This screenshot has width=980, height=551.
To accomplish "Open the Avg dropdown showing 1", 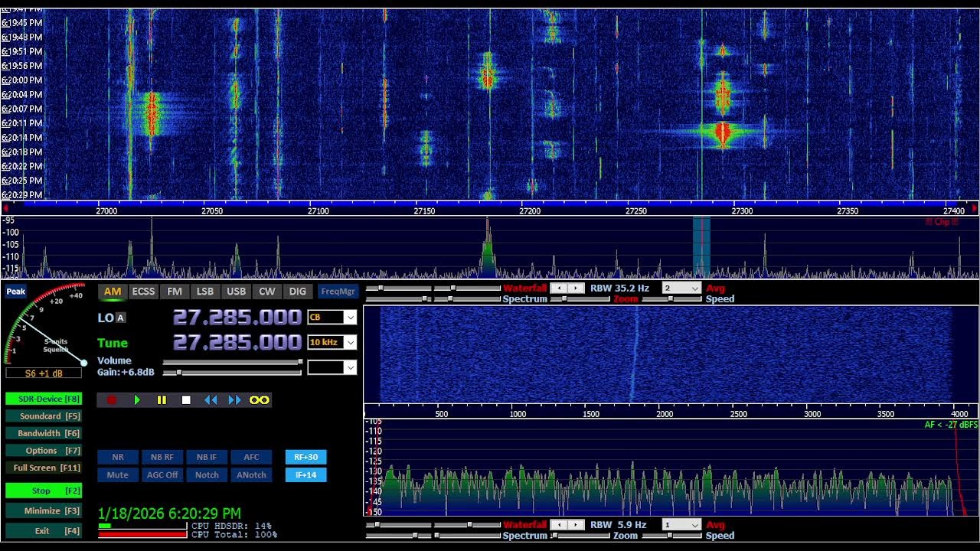I will click(681, 525).
